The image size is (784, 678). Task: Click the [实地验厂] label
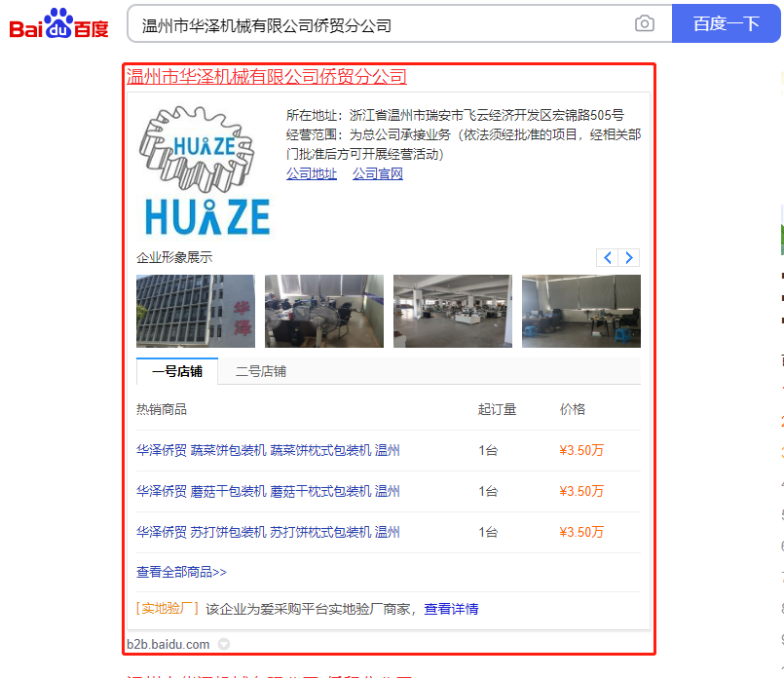pos(167,609)
